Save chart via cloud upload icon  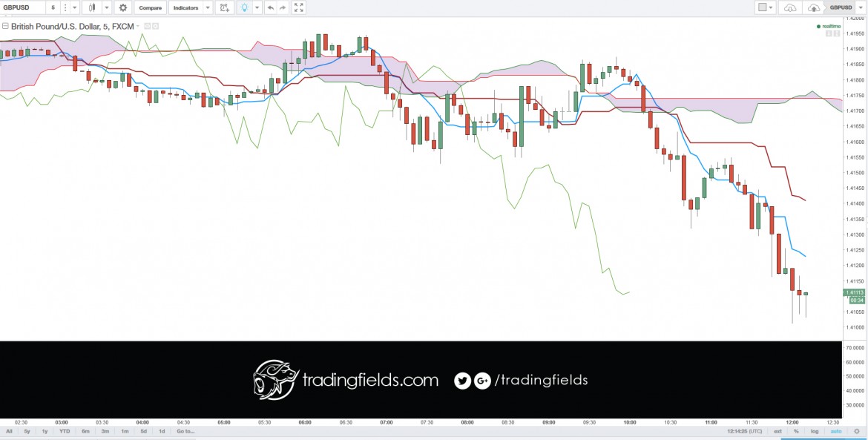coord(813,7)
